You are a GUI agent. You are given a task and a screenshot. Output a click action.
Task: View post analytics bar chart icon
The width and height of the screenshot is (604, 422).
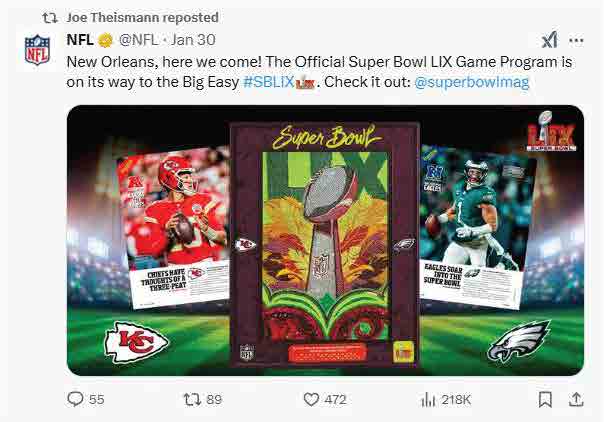click(428, 400)
